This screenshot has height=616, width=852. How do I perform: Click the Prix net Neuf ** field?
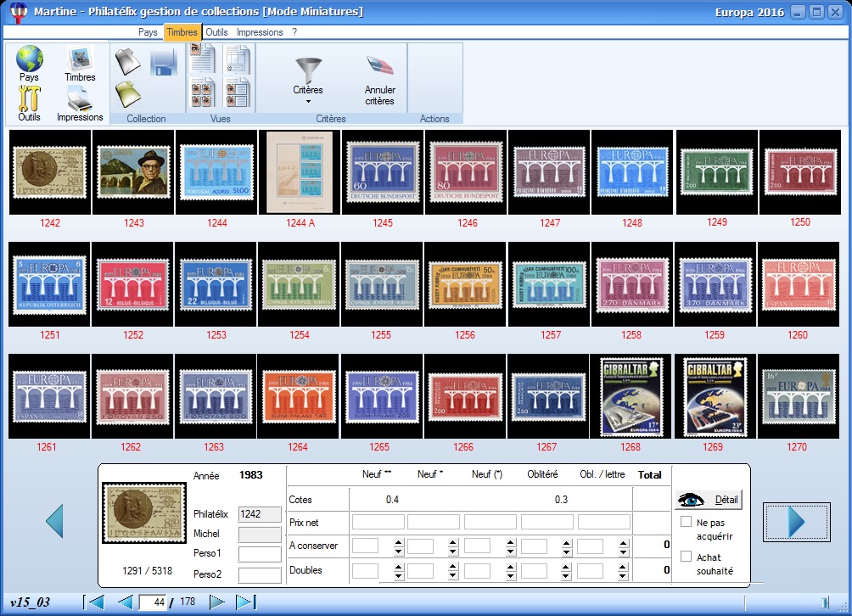(x=378, y=522)
